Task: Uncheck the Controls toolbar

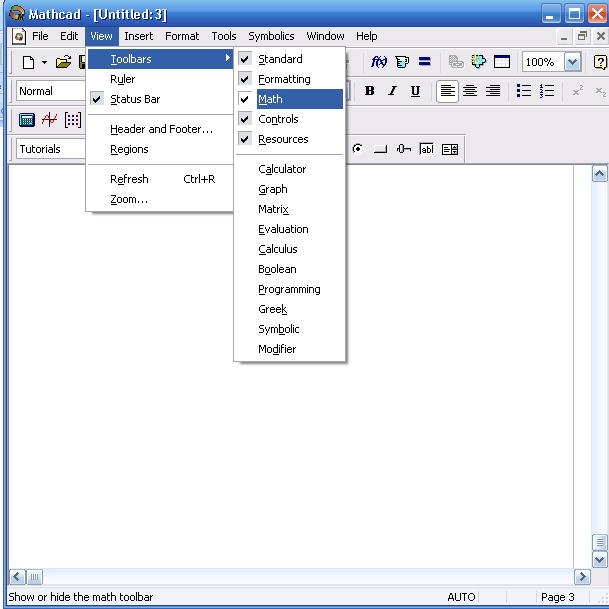Action: (x=289, y=119)
